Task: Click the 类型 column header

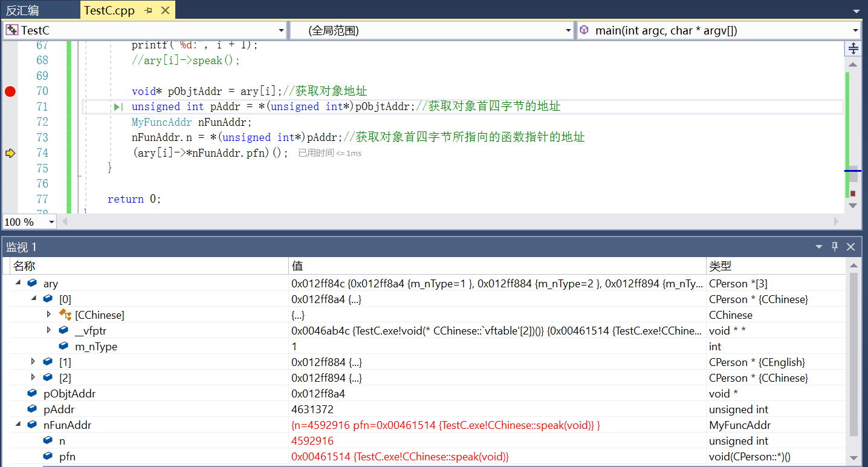Action: tap(776, 266)
